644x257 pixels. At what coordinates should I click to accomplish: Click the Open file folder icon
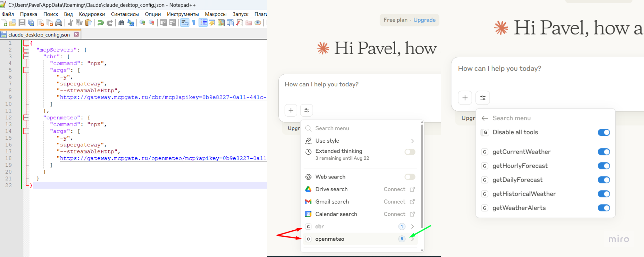[x=13, y=23]
